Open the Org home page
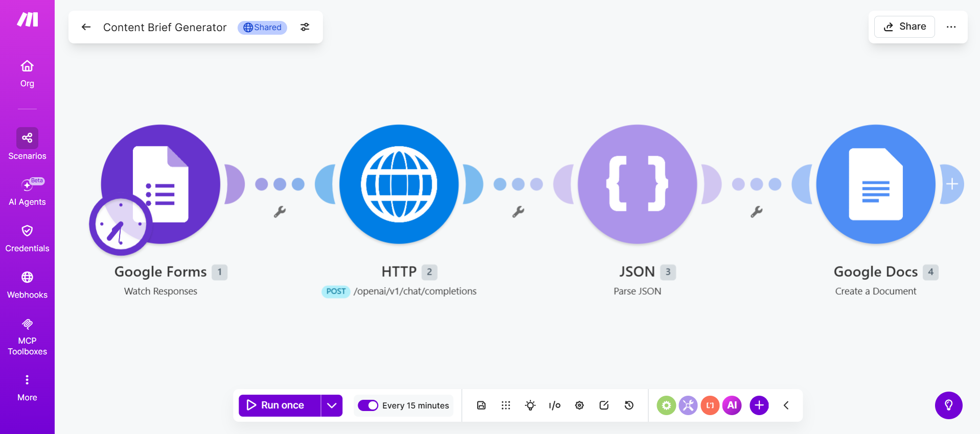The width and height of the screenshot is (980, 434). click(27, 74)
